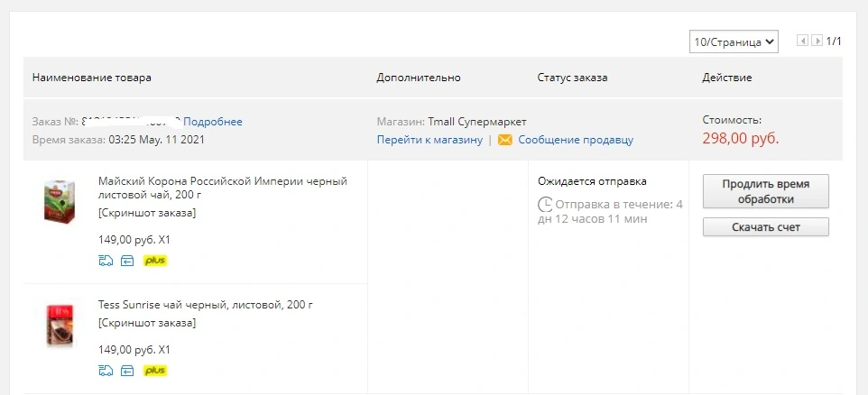Click the Наименование товара column header
This screenshot has width=868, height=395.
click(92, 78)
